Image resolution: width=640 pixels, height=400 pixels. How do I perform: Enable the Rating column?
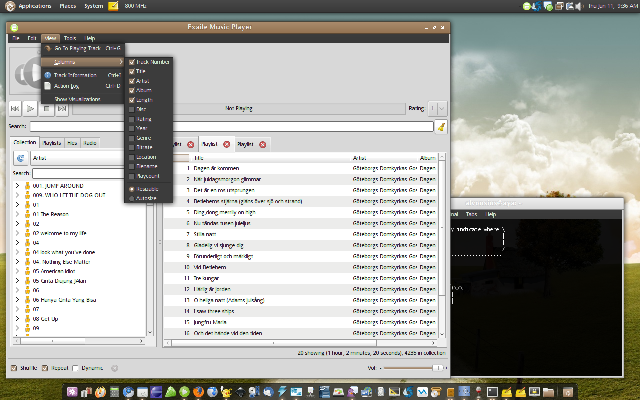pyautogui.click(x=131, y=119)
